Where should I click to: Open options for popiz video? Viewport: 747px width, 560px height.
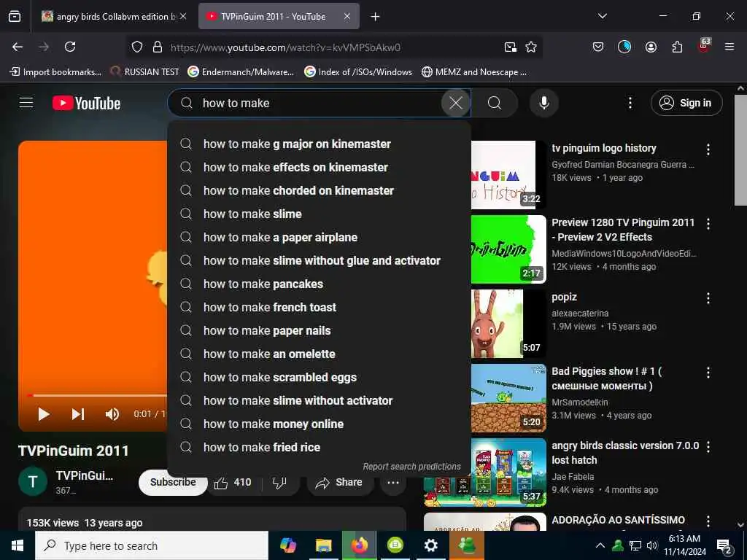tap(708, 298)
